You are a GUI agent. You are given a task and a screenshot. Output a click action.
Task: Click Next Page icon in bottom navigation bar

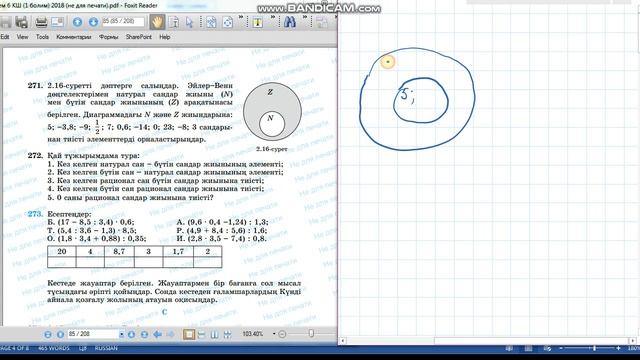click(x=131, y=334)
